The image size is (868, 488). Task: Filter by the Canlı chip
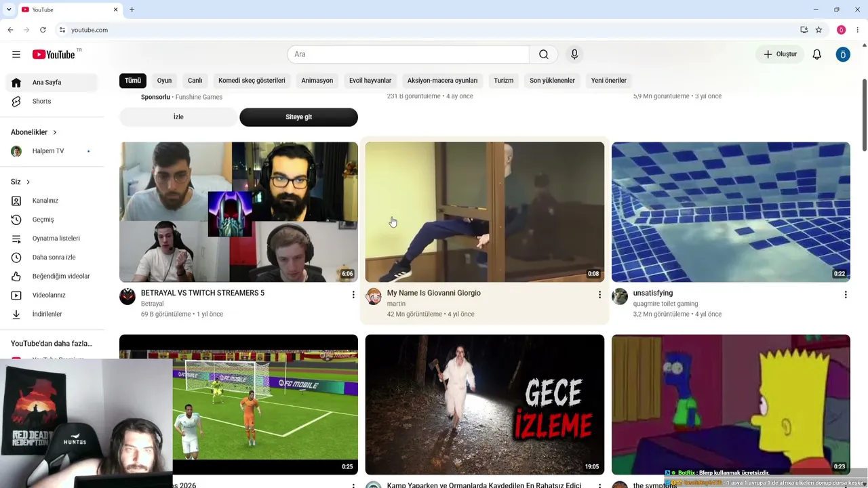195,80
